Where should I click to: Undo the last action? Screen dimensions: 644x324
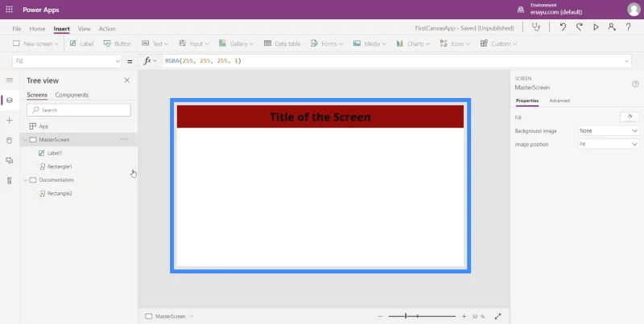(x=563, y=27)
